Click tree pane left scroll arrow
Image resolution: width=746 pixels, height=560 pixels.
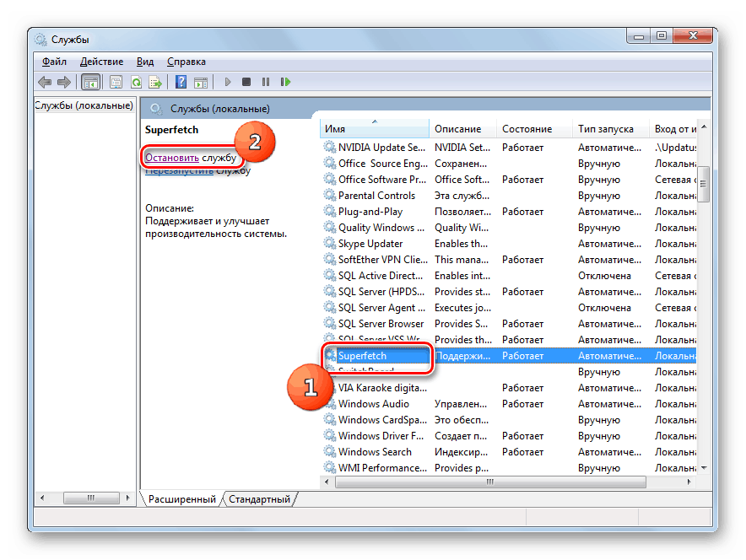click(42, 498)
